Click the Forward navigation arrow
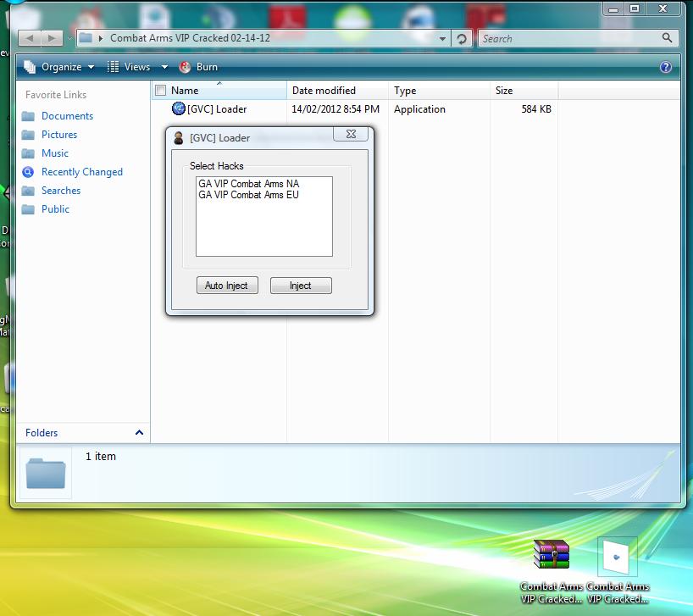This screenshot has width=693, height=616. click(52, 38)
